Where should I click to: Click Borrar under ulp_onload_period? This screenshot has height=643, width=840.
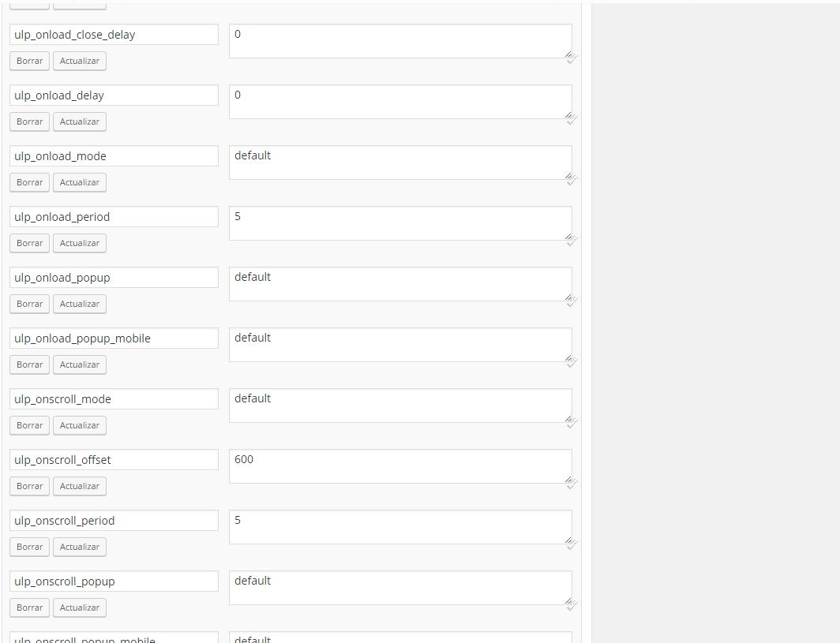pyautogui.click(x=29, y=243)
